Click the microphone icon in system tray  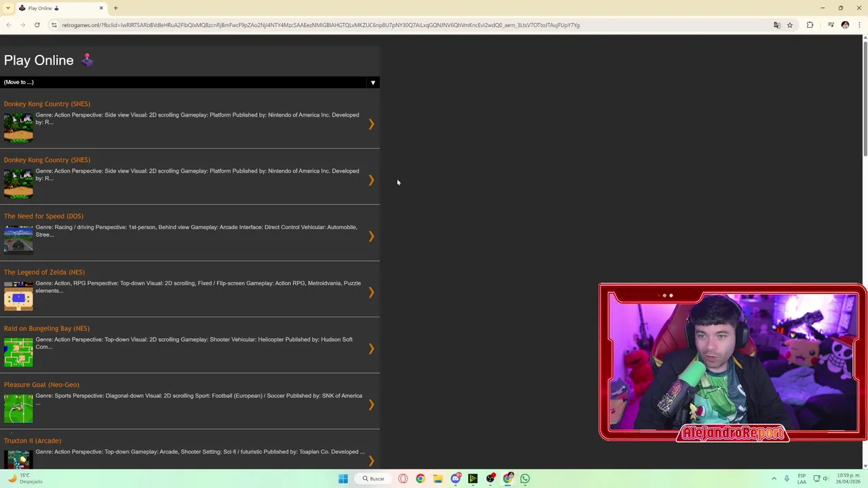click(x=787, y=479)
